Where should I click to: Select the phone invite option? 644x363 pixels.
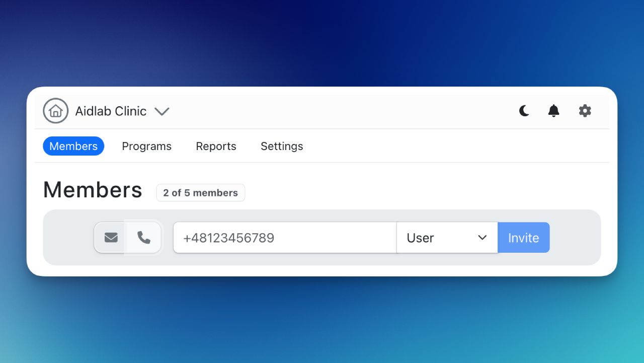tap(144, 238)
